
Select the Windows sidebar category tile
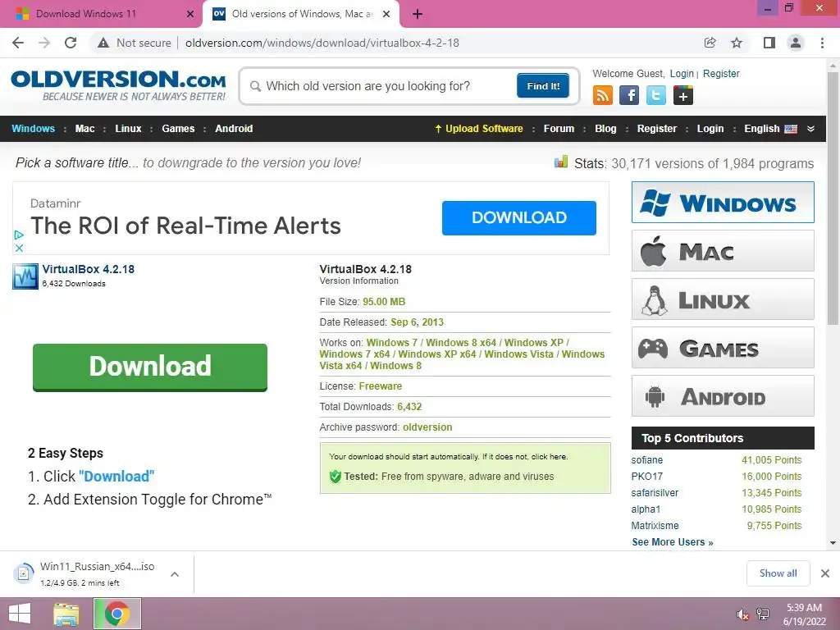723,202
